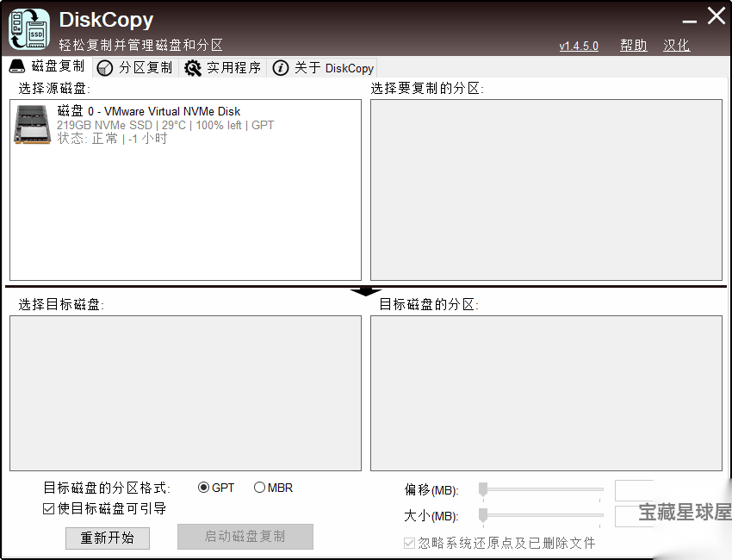Viewport: 732px width, 560px height.
Task: Open the 实用程序 tab
Action: click(x=223, y=68)
